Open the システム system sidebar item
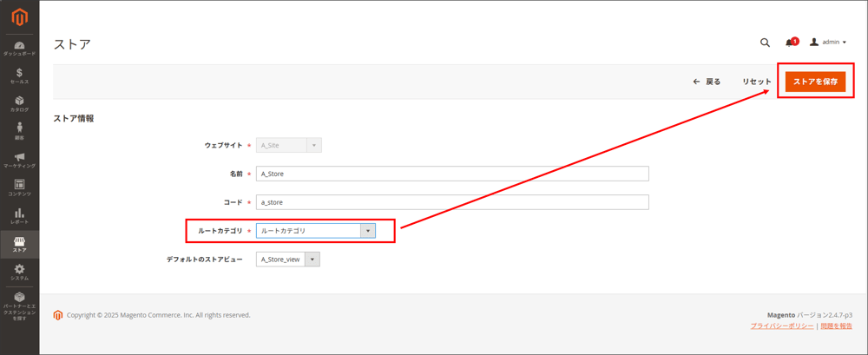 19,272
